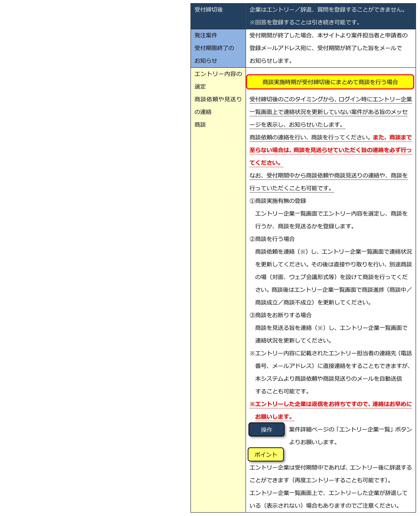This screenshot has height=516, width=420.
Task: Click red text てください。
Action: tap(266, 163)
